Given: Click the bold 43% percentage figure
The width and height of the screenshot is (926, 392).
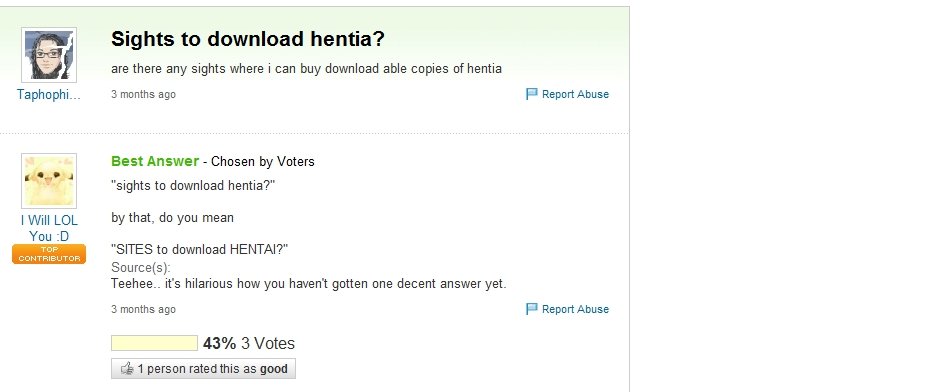Looking at the screenshot, I should click(220, 344).
